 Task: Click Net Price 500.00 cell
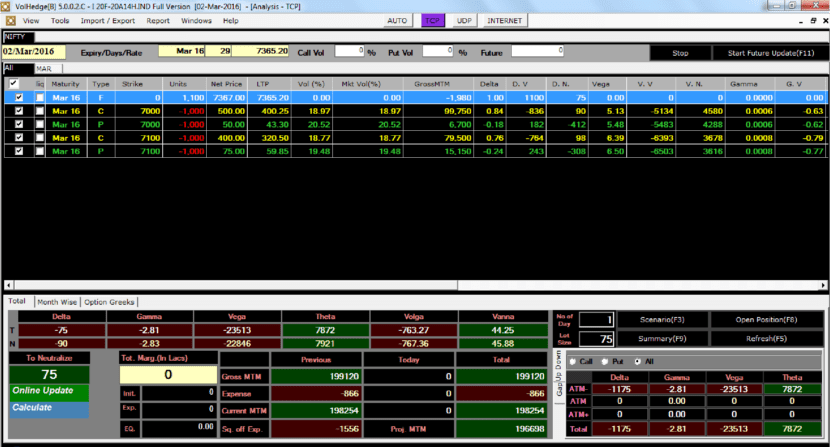pyautogui.click(x=227, y=111)
